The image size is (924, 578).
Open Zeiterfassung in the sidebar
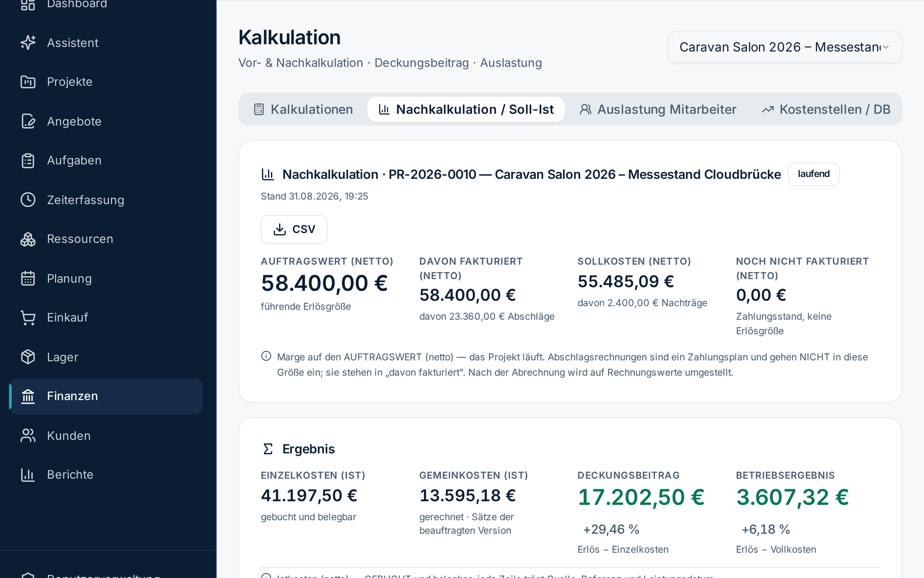(x=106, y=200)
